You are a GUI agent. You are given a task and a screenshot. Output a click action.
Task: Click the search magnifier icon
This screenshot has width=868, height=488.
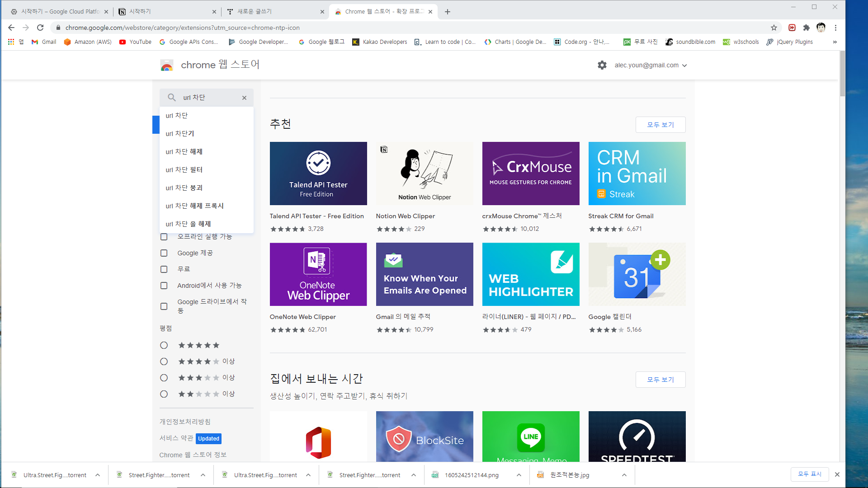[172, 98]
